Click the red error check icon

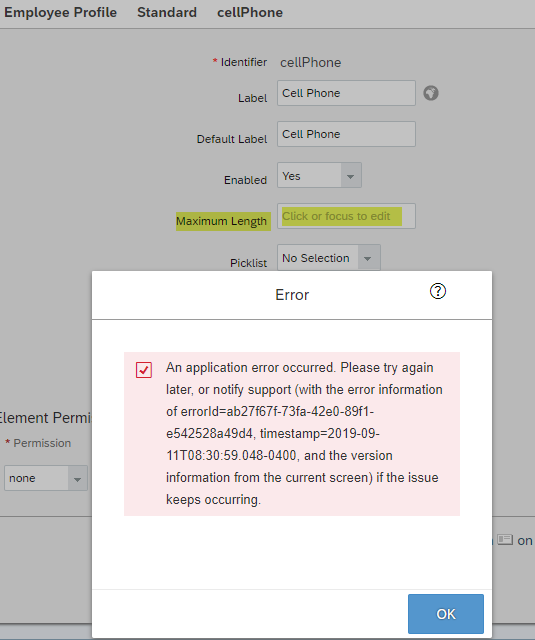pos(144,370)
